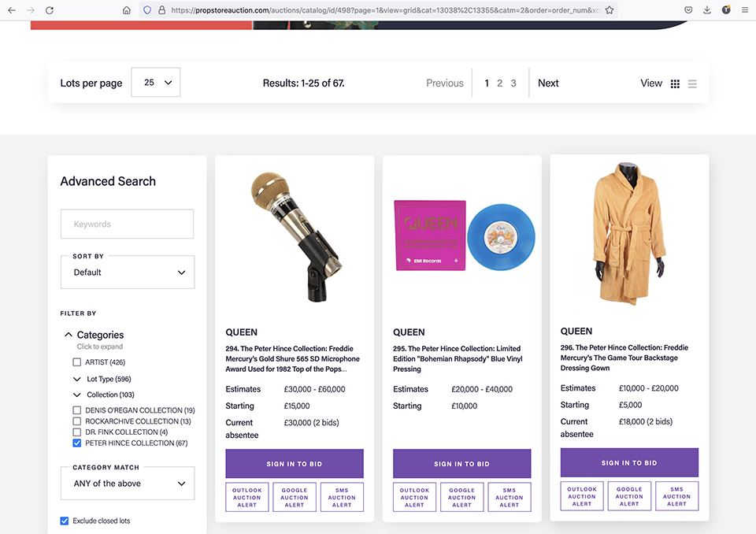This screenshot has width=756, height=534.
Task: Open the Lots per page dropdown
Action: [x=156, y=83]
